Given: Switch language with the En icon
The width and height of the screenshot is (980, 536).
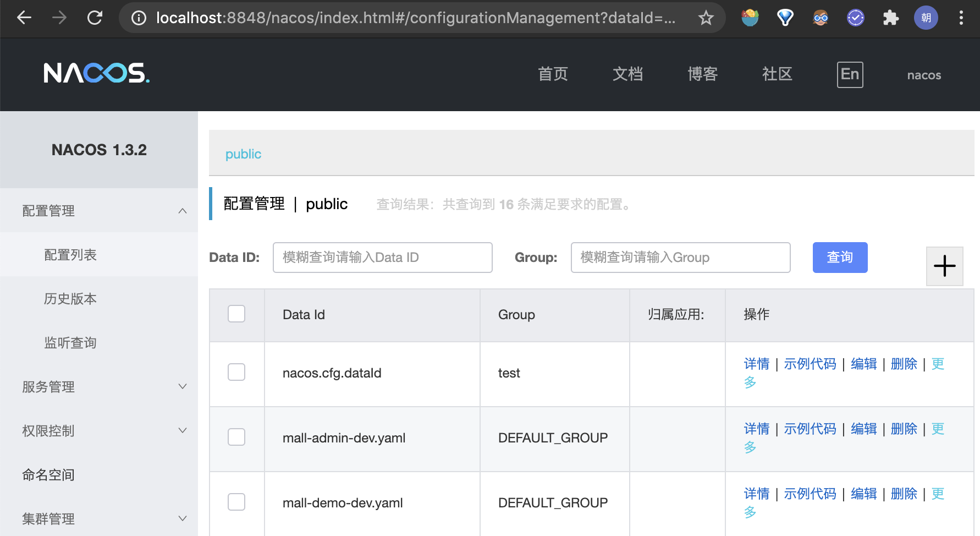Looking at the screenshot, I should pos(850,74).
